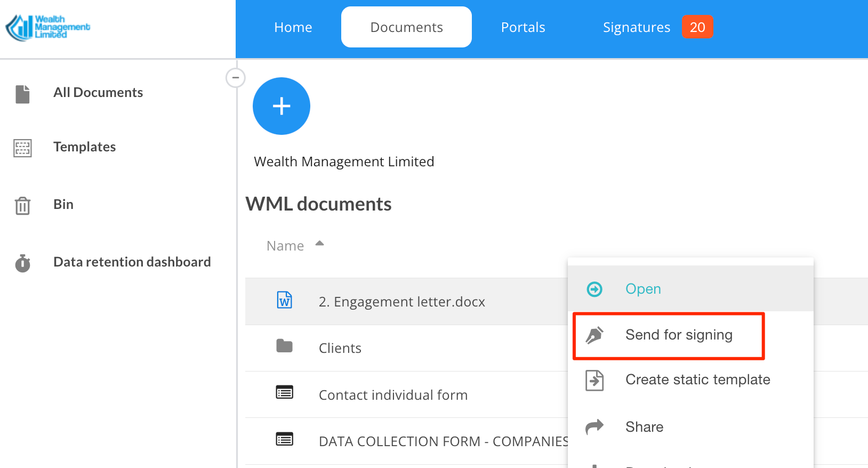Choose Create static template option

point(697,380)
